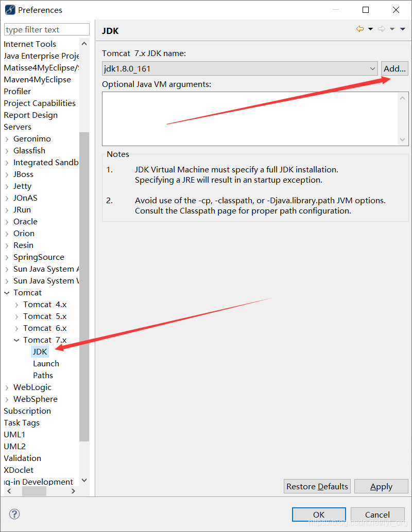
Task: Collapse the Tomcat 7.x node
Action: click(x=16, y=340)
